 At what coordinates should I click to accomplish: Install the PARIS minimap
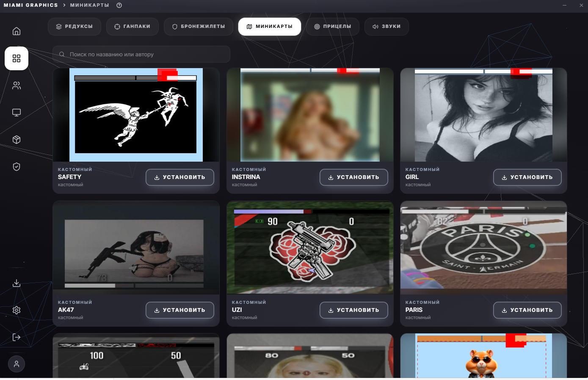[x=527, y=310]
